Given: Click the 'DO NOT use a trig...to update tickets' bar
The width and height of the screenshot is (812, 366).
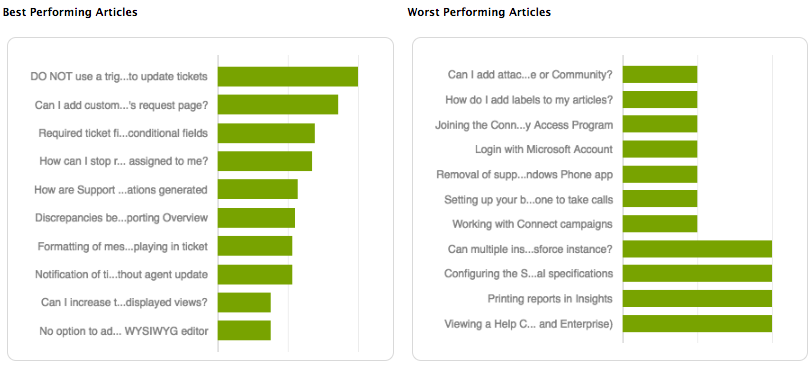Looking at the screenshot, I should tap(288, 77).
